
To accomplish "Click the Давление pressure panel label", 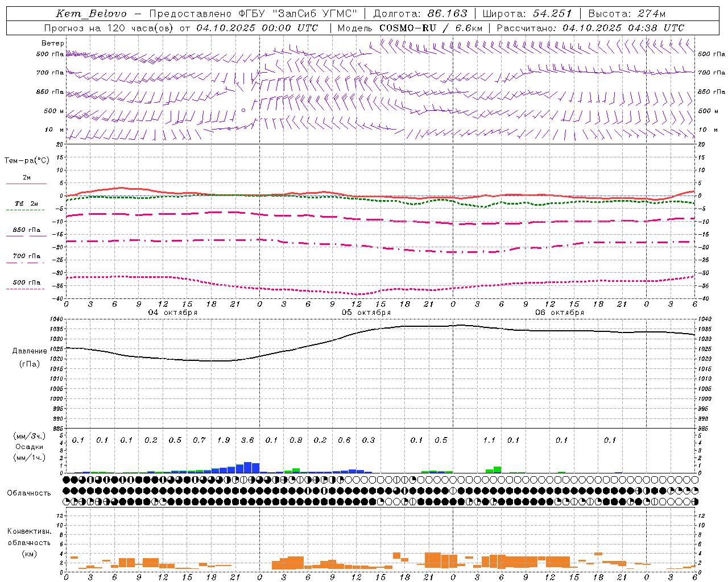I will coord(30,351).
